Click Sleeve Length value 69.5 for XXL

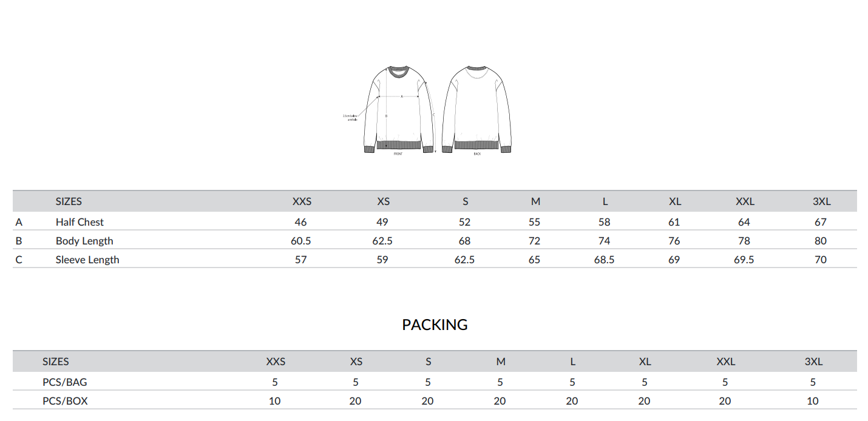[744, 260]
